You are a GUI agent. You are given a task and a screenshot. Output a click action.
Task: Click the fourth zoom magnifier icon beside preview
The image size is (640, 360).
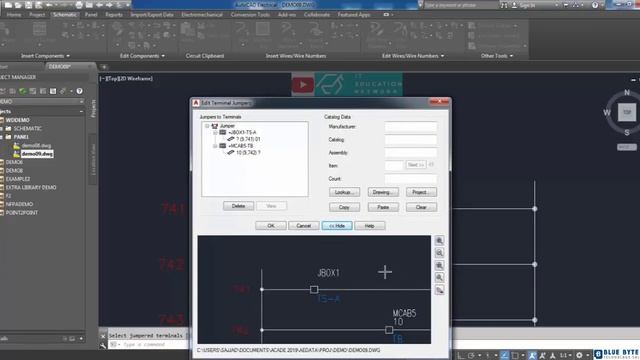[439, 278]
